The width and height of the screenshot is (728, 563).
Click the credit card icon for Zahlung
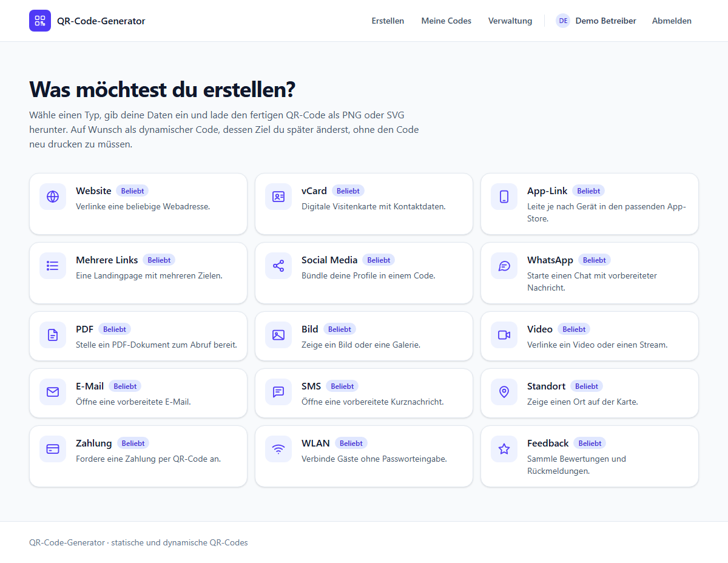53,449
